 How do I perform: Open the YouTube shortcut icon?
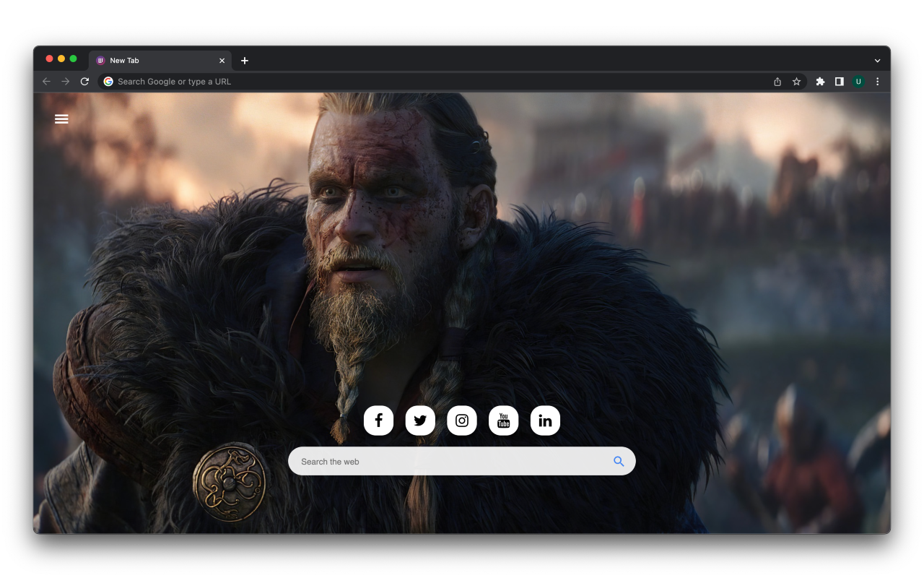pos(504,420)
